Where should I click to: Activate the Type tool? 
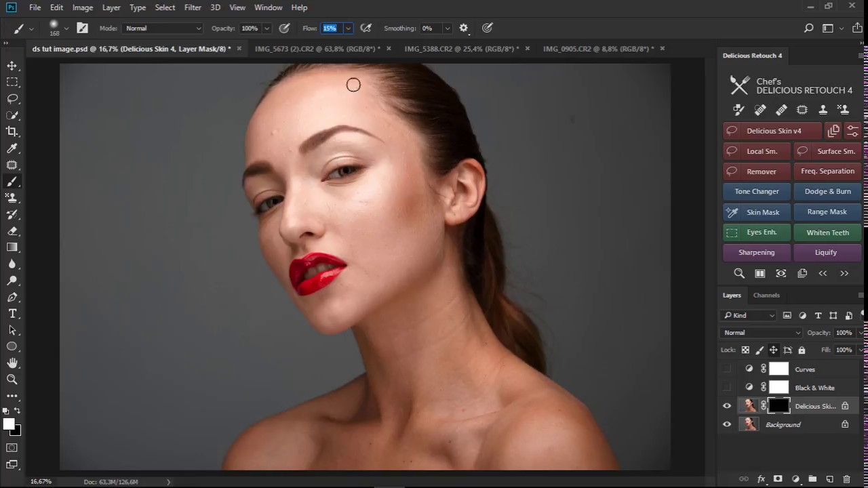coord(12,314)
